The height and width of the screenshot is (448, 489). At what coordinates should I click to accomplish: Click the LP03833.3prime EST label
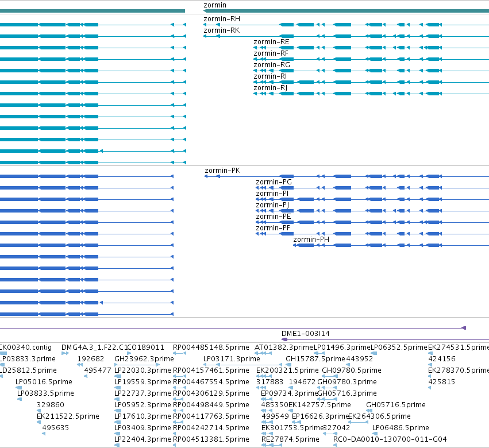coord(28,359)
